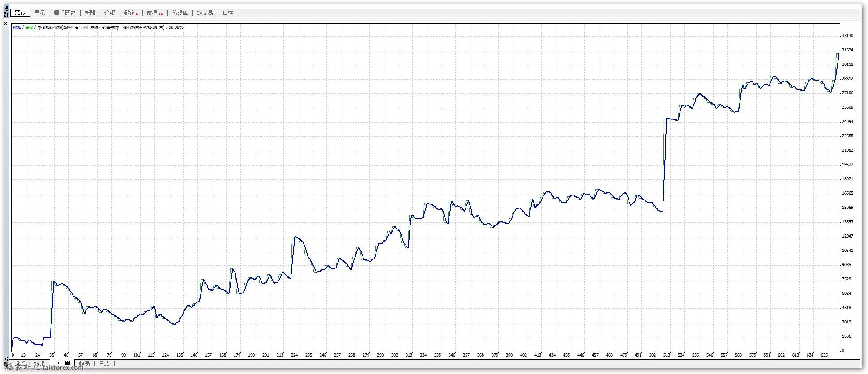Open the 展示 tab
Screen dimensions: 868x374
pyautogui.click(x=39, y=13)
